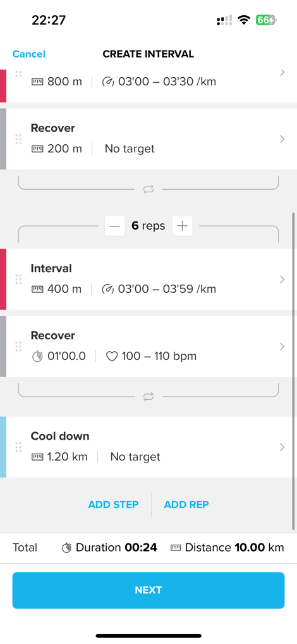Tap drag handle on 01'00.0 Recover step
Screen dimensions: 297x644
coord(18,347)
